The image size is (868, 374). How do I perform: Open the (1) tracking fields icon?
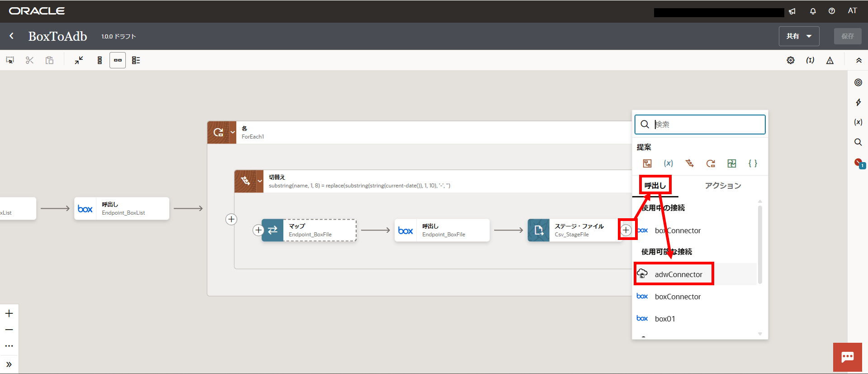click(x=810, y=60)
